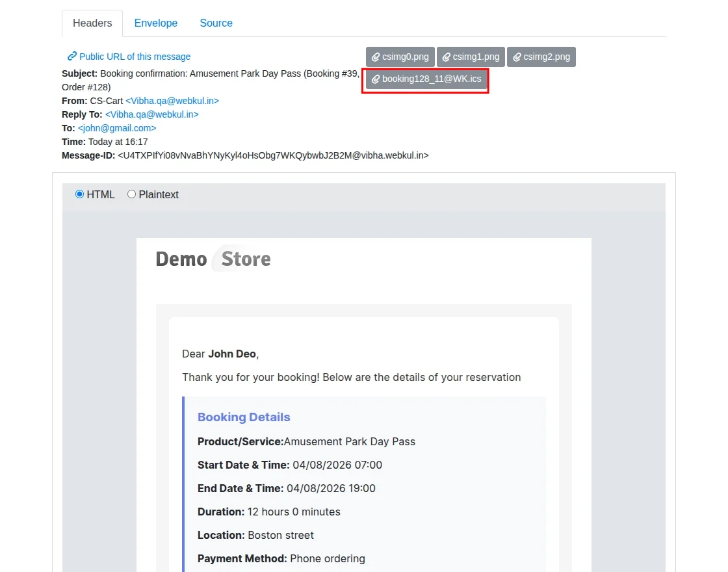Screen dimensions: 728x572
Task: Click the customer name John Deo
Action: (232, 354)
